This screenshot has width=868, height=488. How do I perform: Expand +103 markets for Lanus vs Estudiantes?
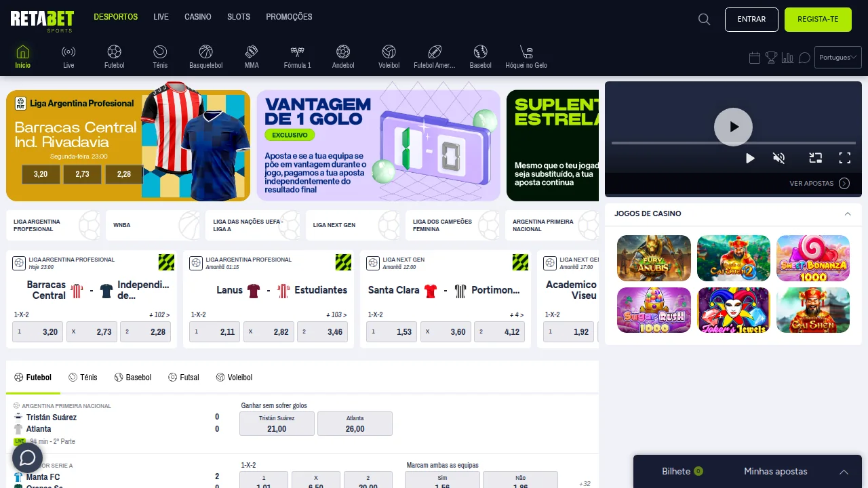click(336, 315)
